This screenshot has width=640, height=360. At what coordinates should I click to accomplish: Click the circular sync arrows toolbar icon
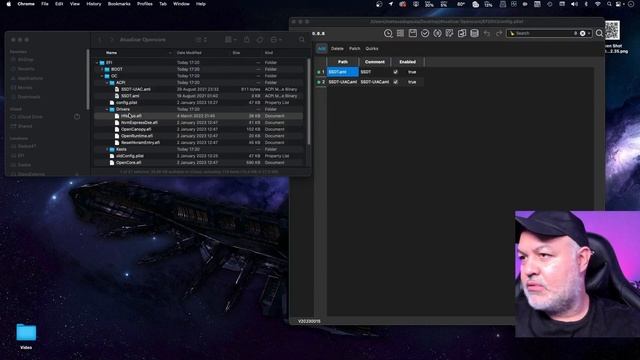[x=437, y=33]
